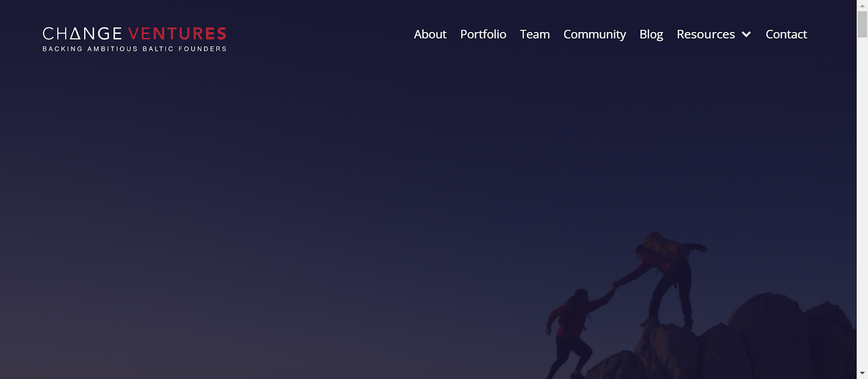Open the About page
868x379 pixels.
[x=430, y=34]
